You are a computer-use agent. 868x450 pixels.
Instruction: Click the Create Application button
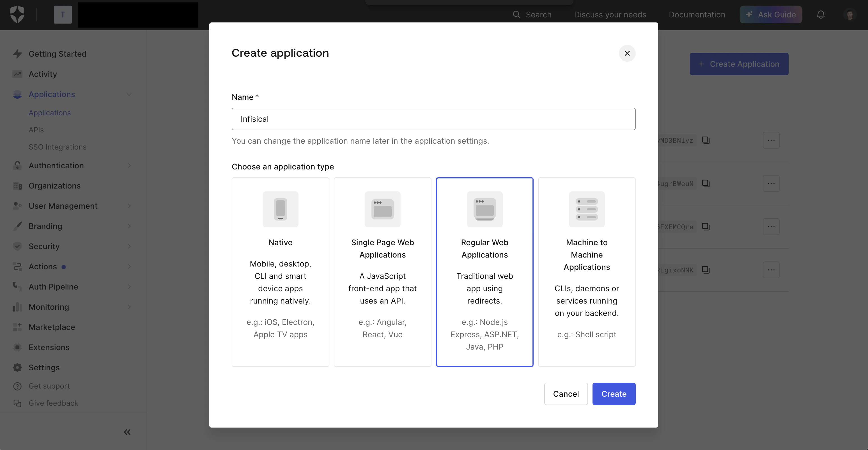pos(739,64)
